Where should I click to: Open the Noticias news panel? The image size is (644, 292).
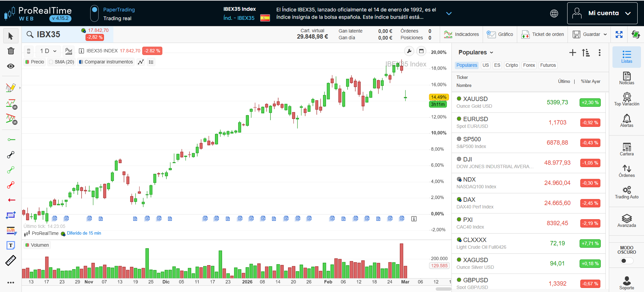click(626, 78)
